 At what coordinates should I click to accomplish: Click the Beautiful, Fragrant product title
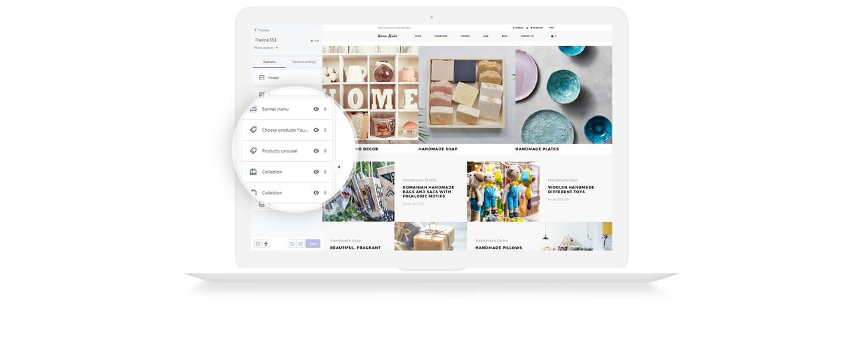[x=355, y=248]
